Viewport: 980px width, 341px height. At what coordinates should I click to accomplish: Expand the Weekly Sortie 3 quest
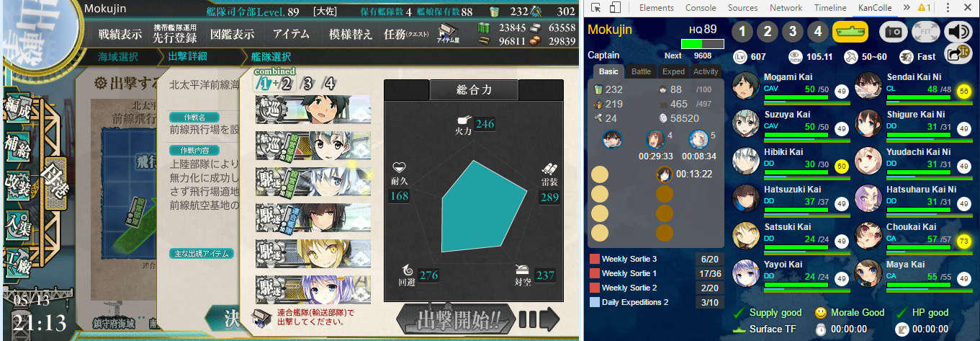(652, 259)
